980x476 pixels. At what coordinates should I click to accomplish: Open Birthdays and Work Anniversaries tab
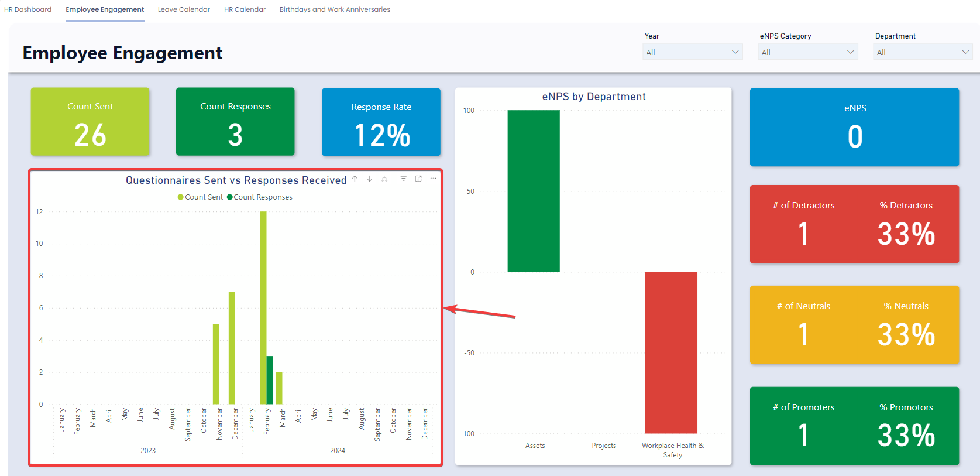click(335, 9)
